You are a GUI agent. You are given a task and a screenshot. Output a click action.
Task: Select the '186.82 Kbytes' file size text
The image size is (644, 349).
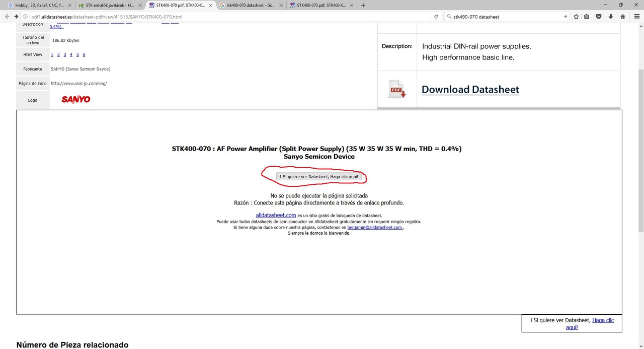pos(66,41)
